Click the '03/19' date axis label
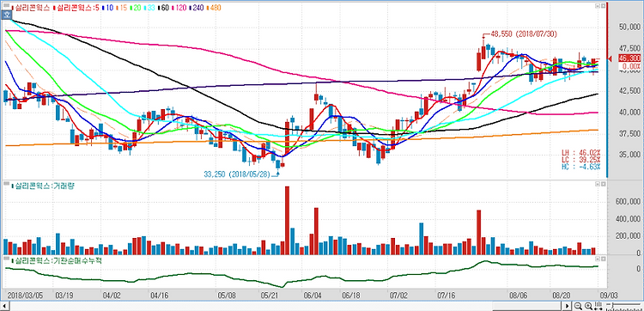 (64, 295)
